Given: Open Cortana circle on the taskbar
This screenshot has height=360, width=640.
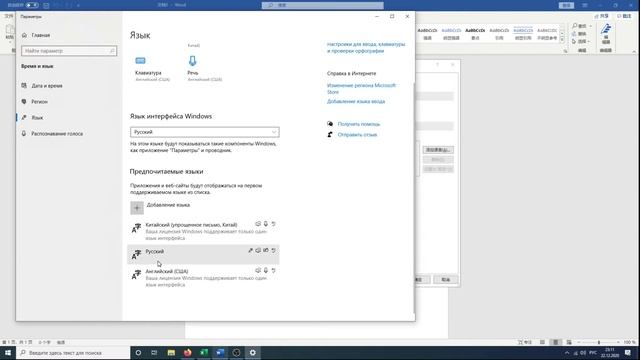Looking at the screenshot, I should tap(138, 353).
